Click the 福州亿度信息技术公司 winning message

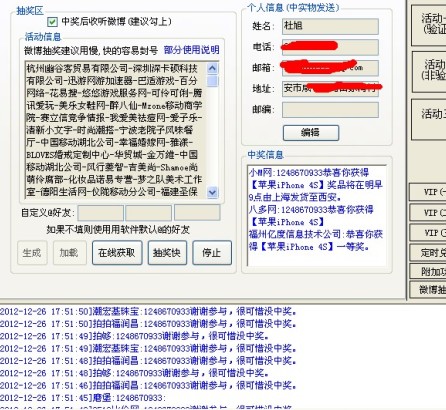click(315, 240)
